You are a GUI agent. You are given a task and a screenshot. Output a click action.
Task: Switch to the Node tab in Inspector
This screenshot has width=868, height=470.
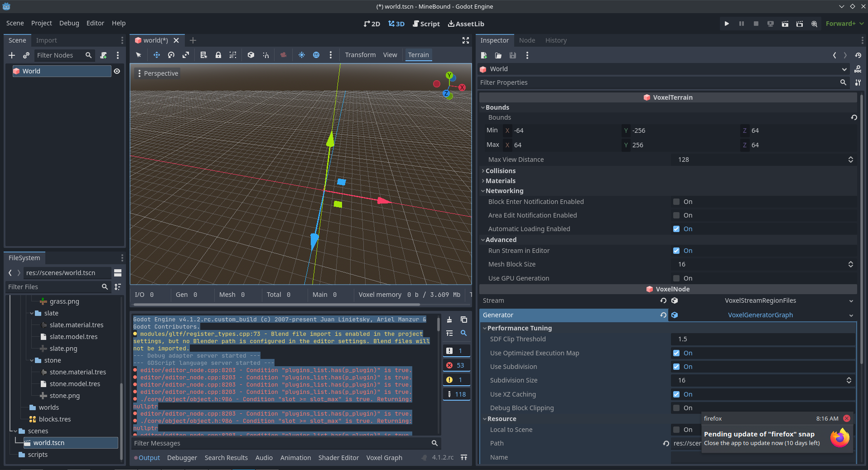coord(526,40)
